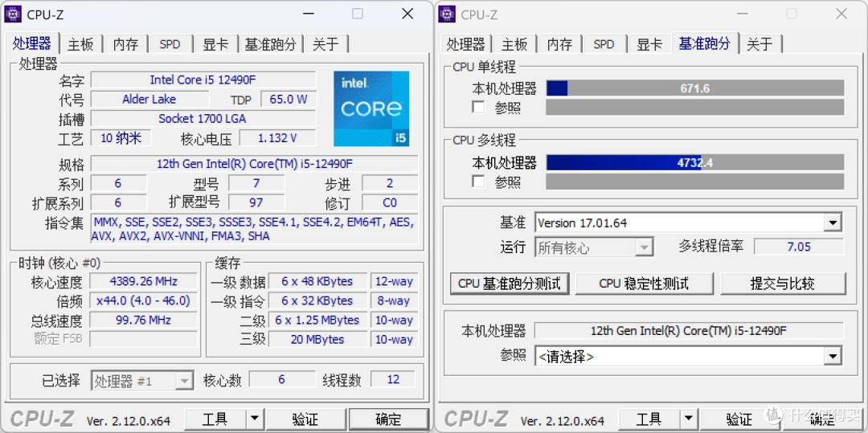
Task: Open the benchmark Version 17.01.64 dropdown
Action: tap(833, 223)
